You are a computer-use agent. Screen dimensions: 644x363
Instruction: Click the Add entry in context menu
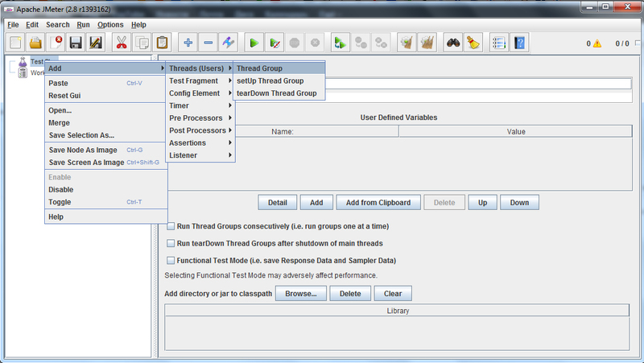[x=105, y=68]
